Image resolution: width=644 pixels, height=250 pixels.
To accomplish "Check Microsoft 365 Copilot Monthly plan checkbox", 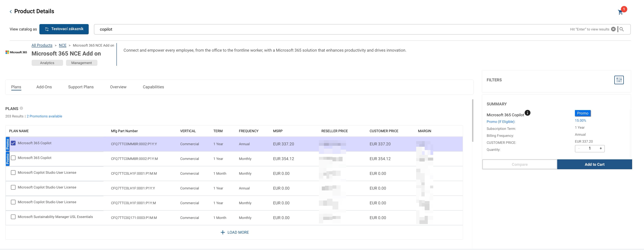I will click(13, 158).
